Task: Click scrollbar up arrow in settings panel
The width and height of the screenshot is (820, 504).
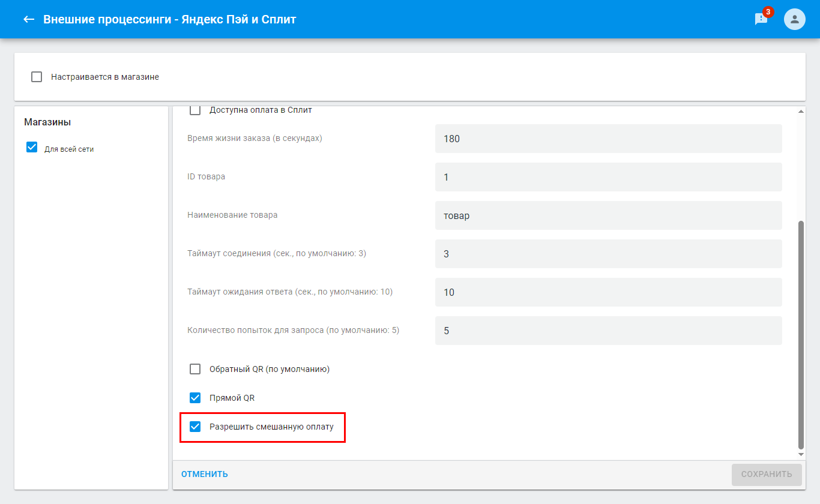Action: (x=801, y=112)
